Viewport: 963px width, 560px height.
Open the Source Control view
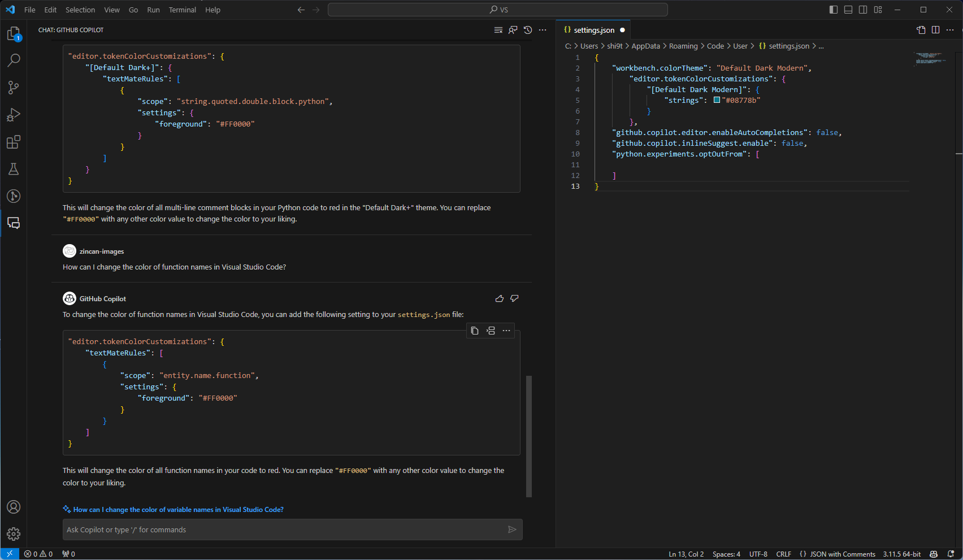point(14,88)
